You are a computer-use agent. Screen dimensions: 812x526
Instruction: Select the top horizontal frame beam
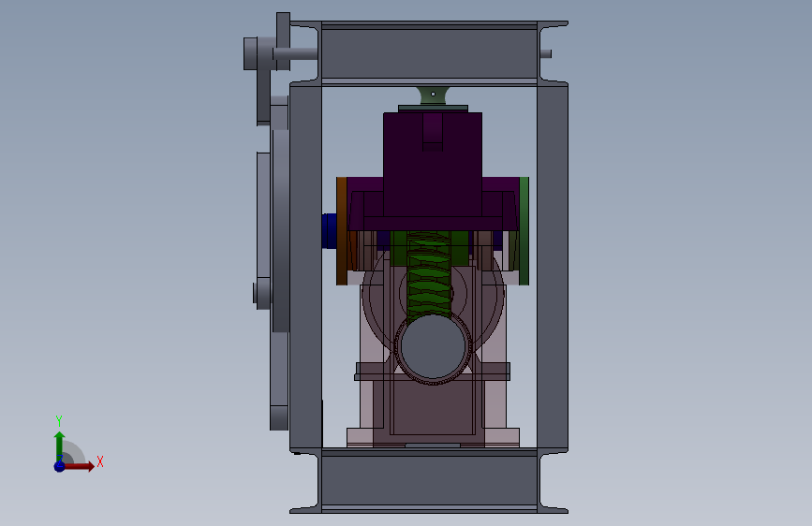coord(429,53)
